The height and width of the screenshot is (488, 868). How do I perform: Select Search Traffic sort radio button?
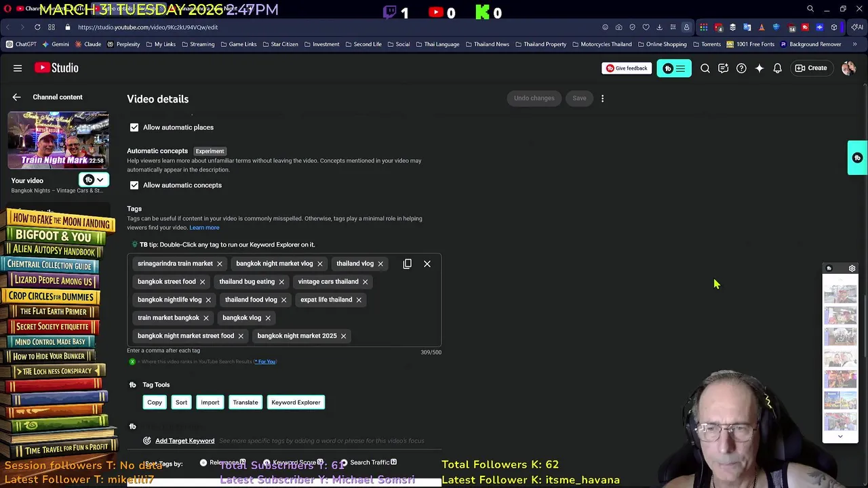click(344, 463)
